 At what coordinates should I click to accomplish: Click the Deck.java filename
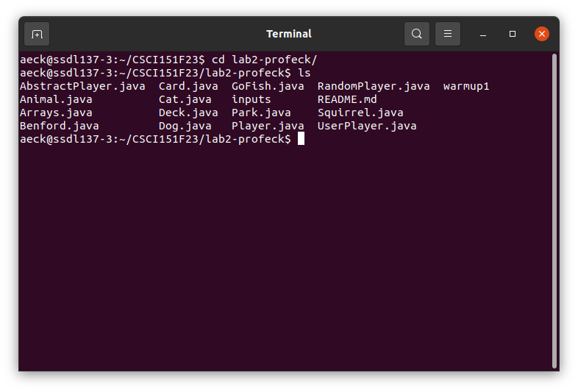click(x=188, y=113)
